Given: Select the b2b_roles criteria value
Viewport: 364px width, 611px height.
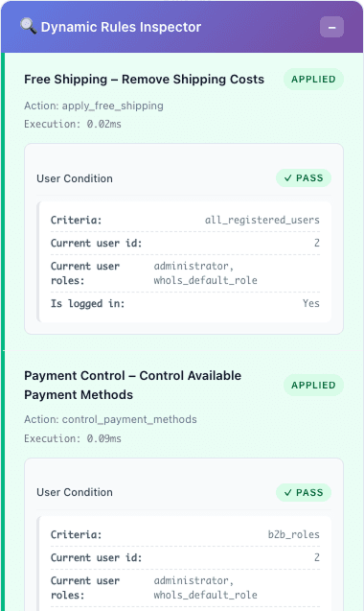Looking at the screenshot, I should (x=293, y=534).
